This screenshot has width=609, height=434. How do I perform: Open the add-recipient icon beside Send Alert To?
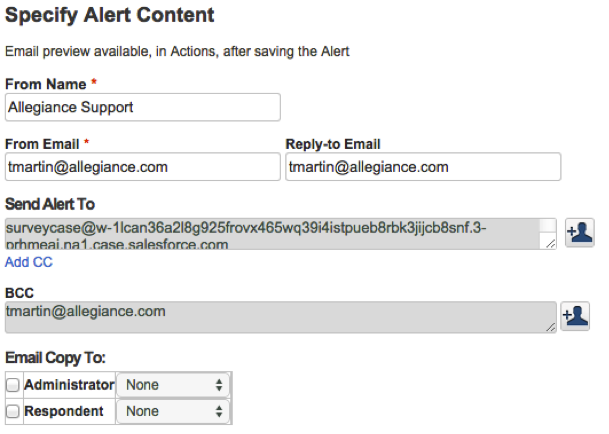pyautogui.click(x=579, y=232)
